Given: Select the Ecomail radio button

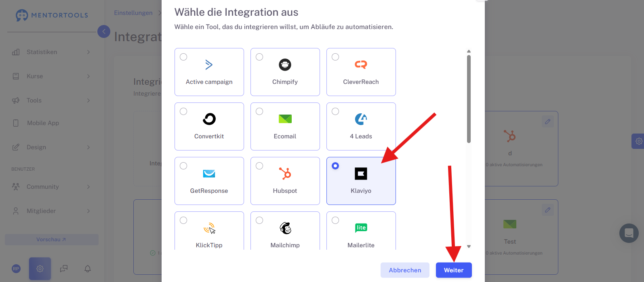Looking at the screenshot, I should (x=259, y=111).
